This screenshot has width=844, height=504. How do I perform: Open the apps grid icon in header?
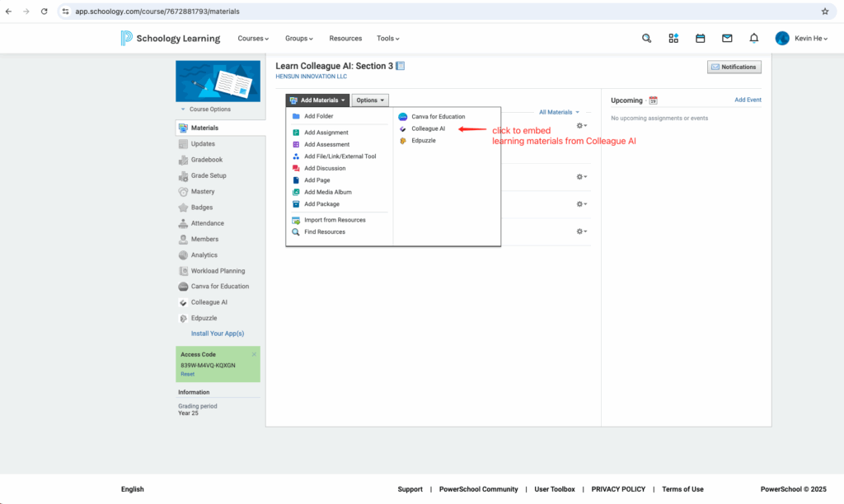point(673,38)
